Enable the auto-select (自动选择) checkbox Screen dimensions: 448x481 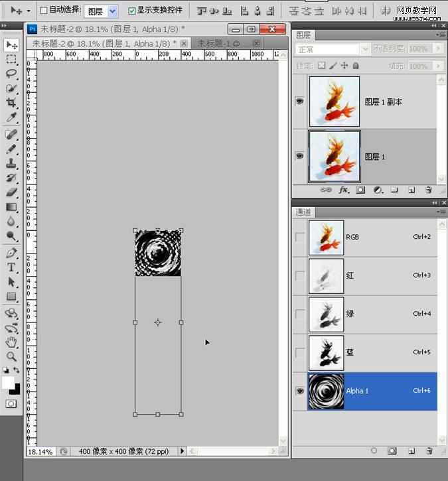pyautogui.click(x=44, y=11)
